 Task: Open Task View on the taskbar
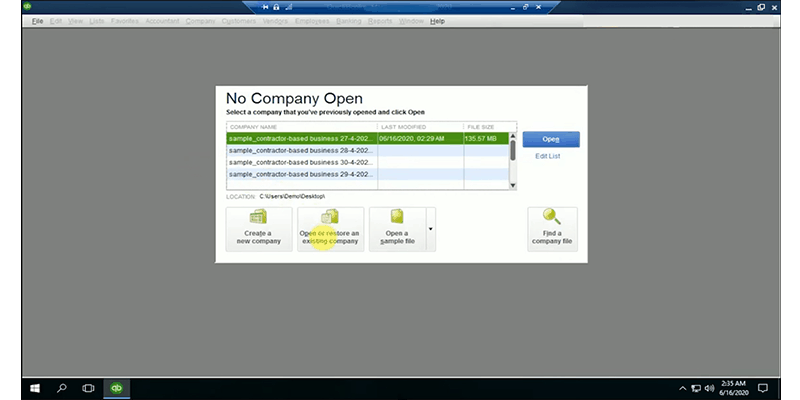88,388
